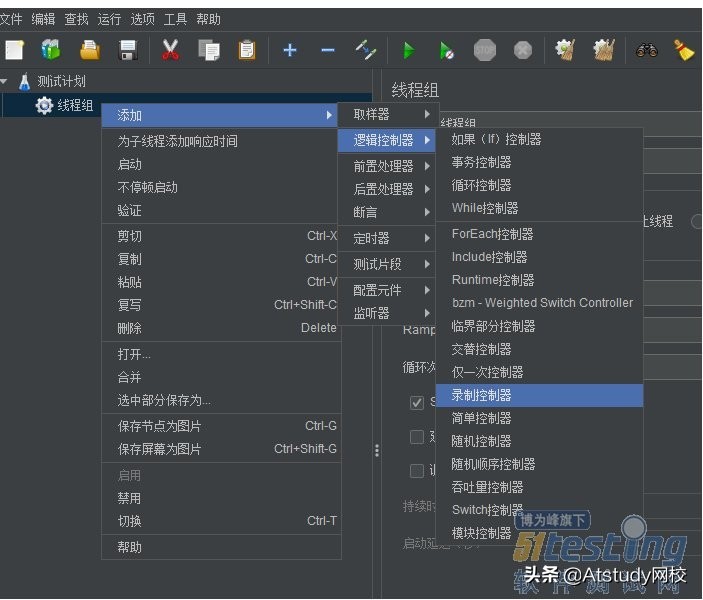Click the Toggle toolbar icon

tap(366, 50)
